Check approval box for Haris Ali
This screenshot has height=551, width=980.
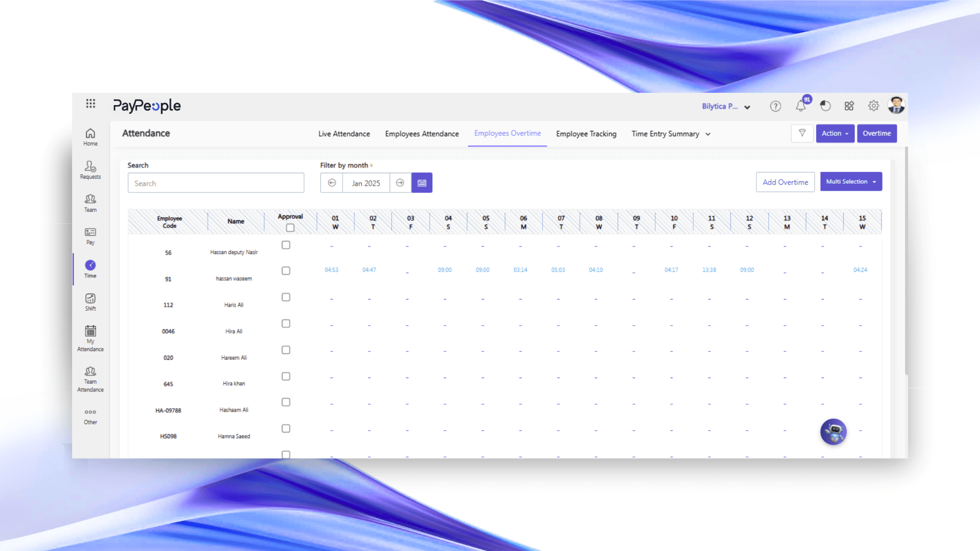coord(286,297)
